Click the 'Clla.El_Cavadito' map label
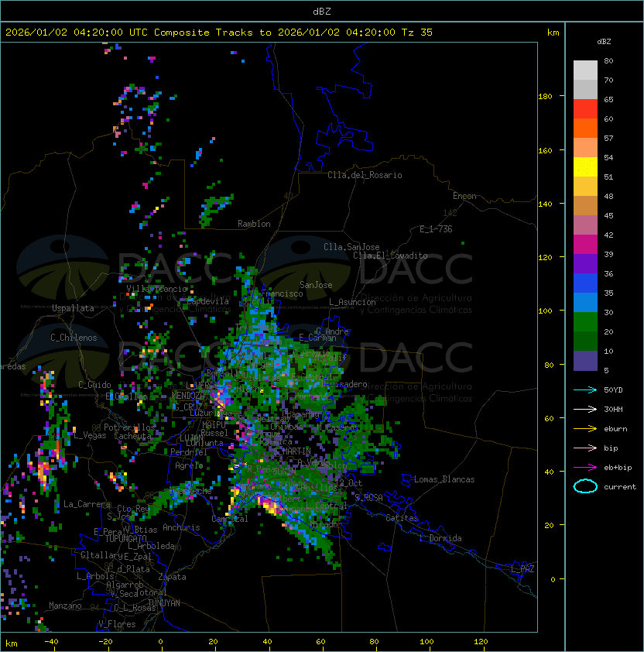 (x=390, y=256)
